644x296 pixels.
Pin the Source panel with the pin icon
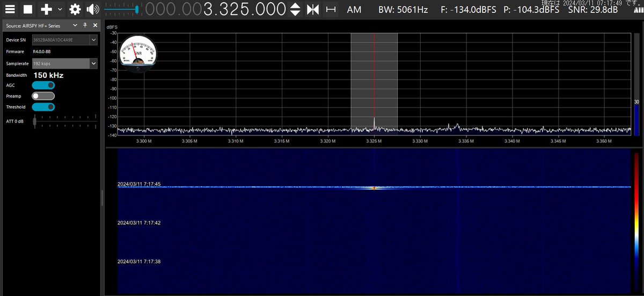[85, 25]
